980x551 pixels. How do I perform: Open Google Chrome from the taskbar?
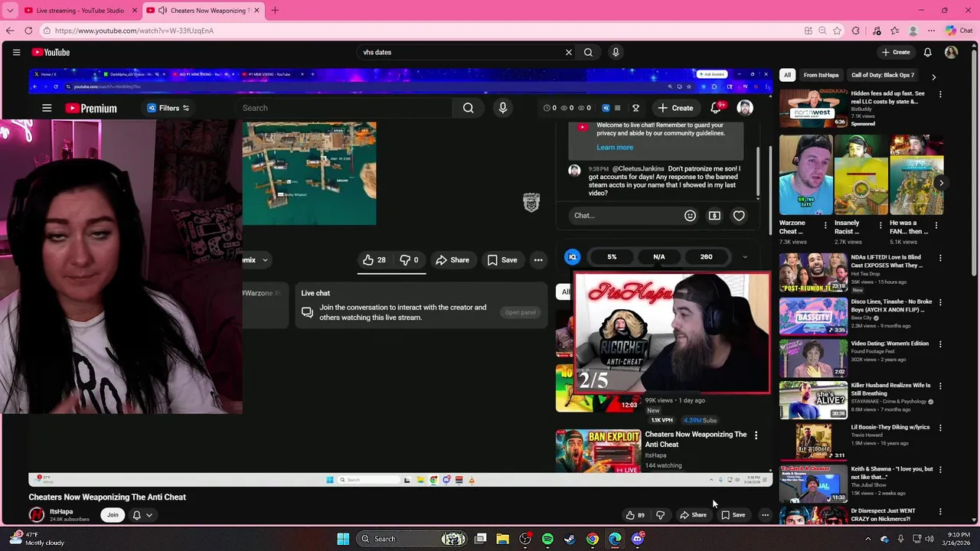[593, 539]
